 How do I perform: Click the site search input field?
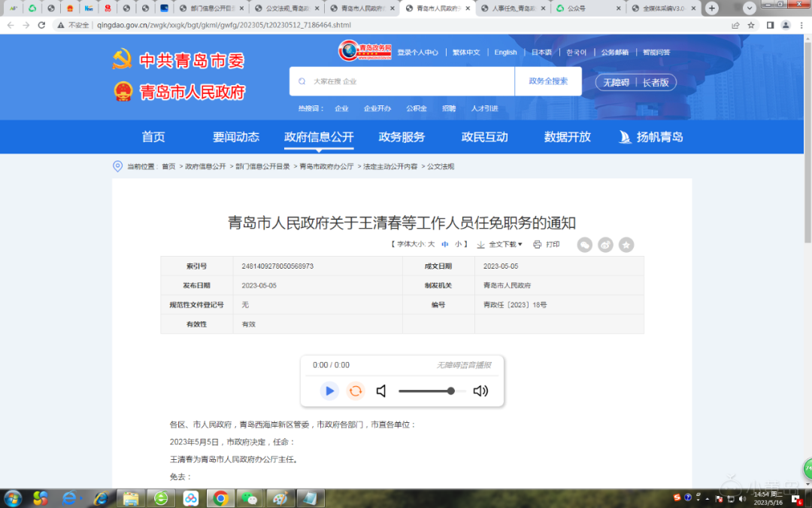pos(406,81)
